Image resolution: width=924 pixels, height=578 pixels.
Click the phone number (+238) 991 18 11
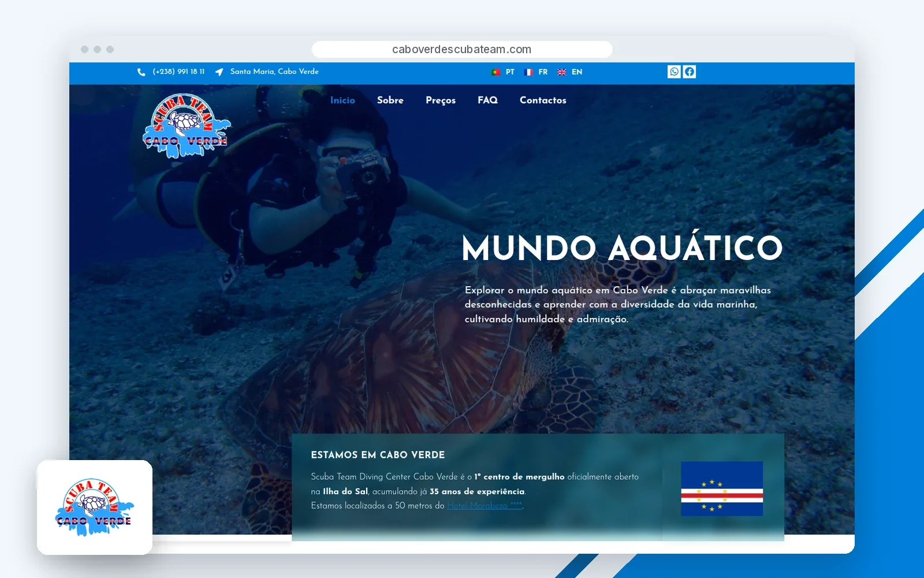(178, 72)
